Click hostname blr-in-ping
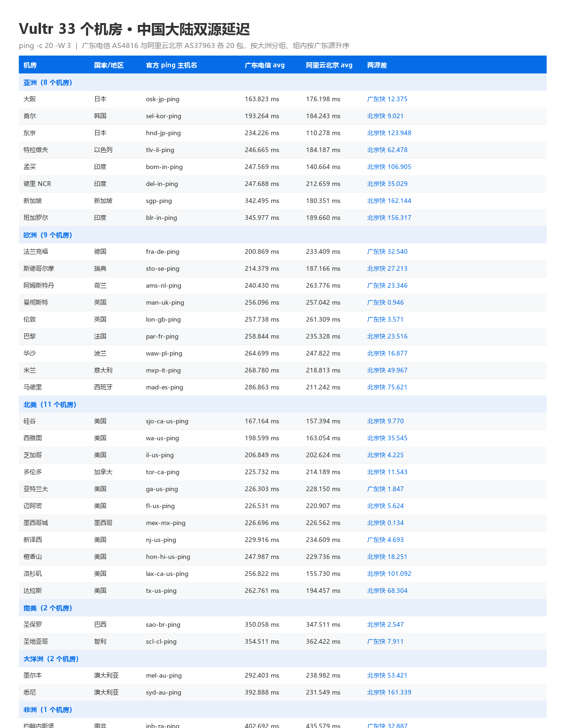The height and width of the screenshot is (728, 565). [x=161, y=218]
